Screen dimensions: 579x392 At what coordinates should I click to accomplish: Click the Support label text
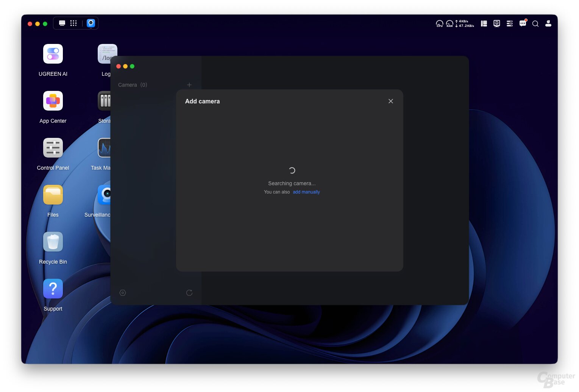tap(53, 309)
